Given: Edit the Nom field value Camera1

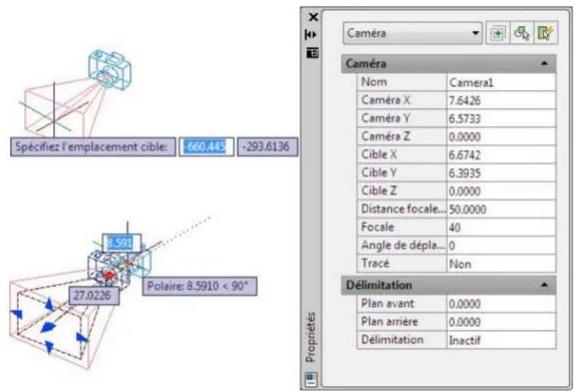Looking at the screenshot, I should pos(501,82).
